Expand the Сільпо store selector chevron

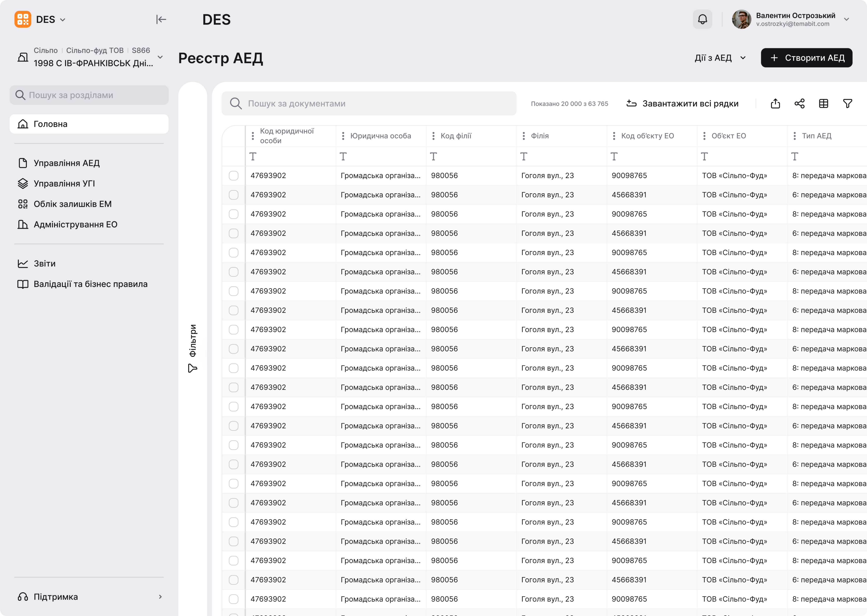click(160, 57)
